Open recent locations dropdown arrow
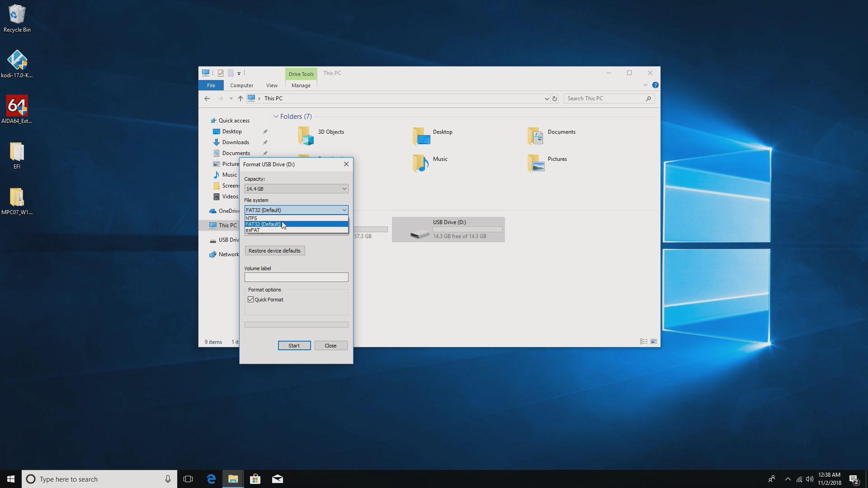The width and height of the screenshot is (868, 488). tap(231, 99)
